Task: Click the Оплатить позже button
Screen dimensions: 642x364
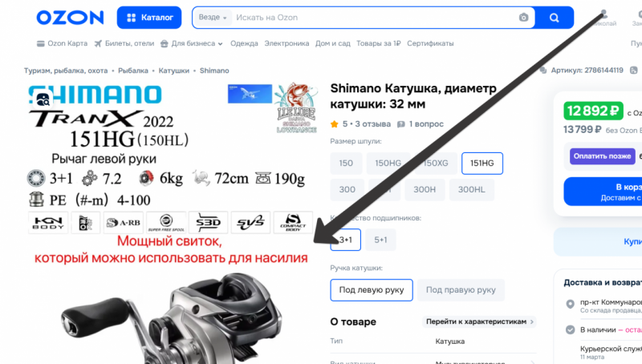Action: click(x=591, y=156)
